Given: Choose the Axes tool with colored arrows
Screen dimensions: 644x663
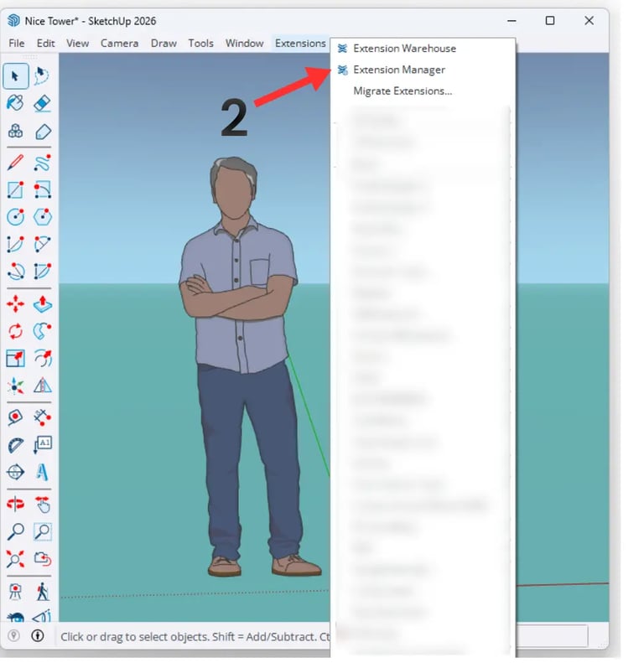Looking at the screenshot, I should coord(16,386).
